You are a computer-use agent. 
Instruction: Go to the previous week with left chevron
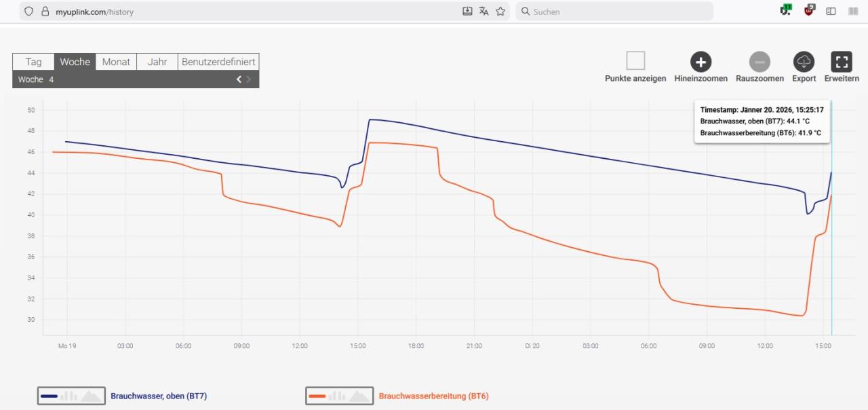(239, 79)
